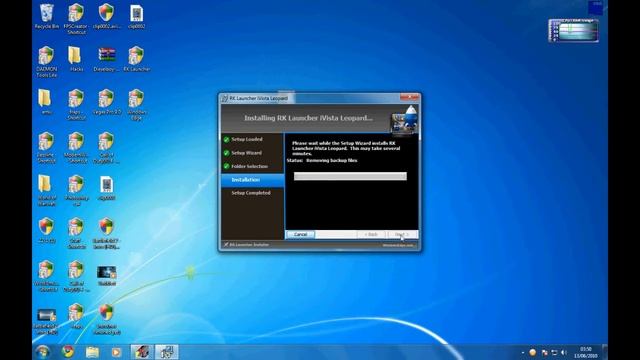Click the RK Launcher Installer footer label
Viewport: 640px width, 360px height.
pos(249,245)
